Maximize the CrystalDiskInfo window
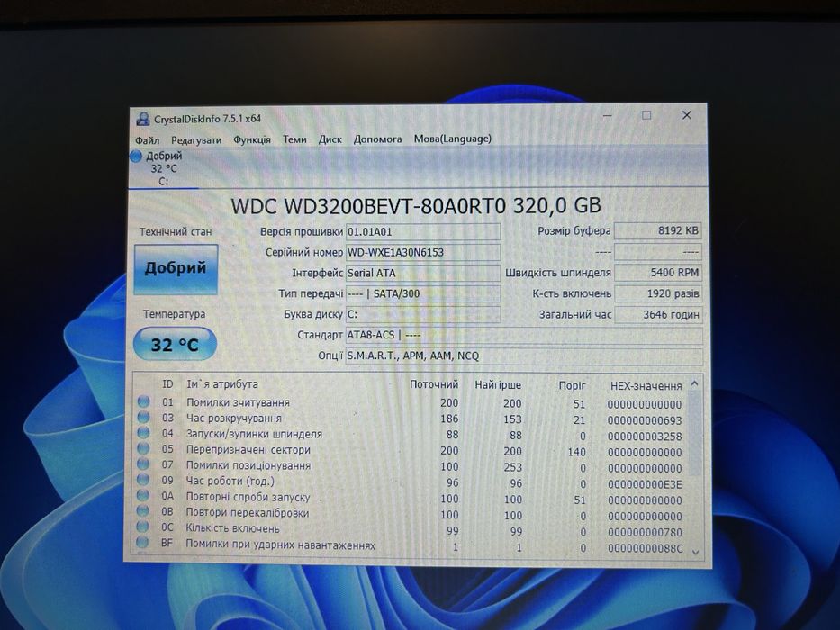The image size is (840, 630). [x=646, y=115]
